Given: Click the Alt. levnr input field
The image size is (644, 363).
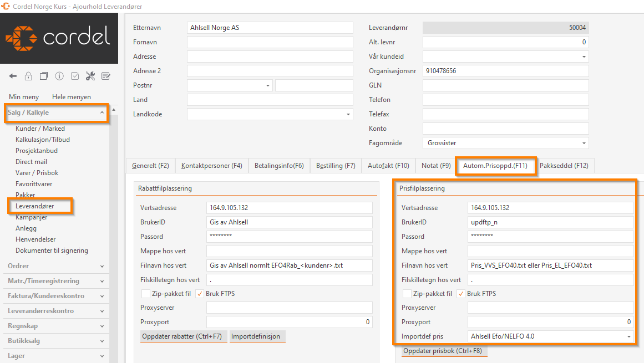Looking at the screenshot, I should 505,42.
